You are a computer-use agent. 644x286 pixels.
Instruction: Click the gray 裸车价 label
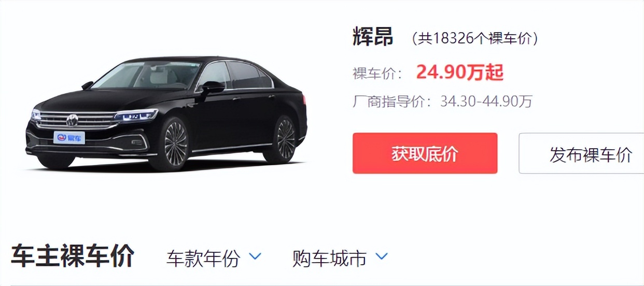click(x=377, y=74)
